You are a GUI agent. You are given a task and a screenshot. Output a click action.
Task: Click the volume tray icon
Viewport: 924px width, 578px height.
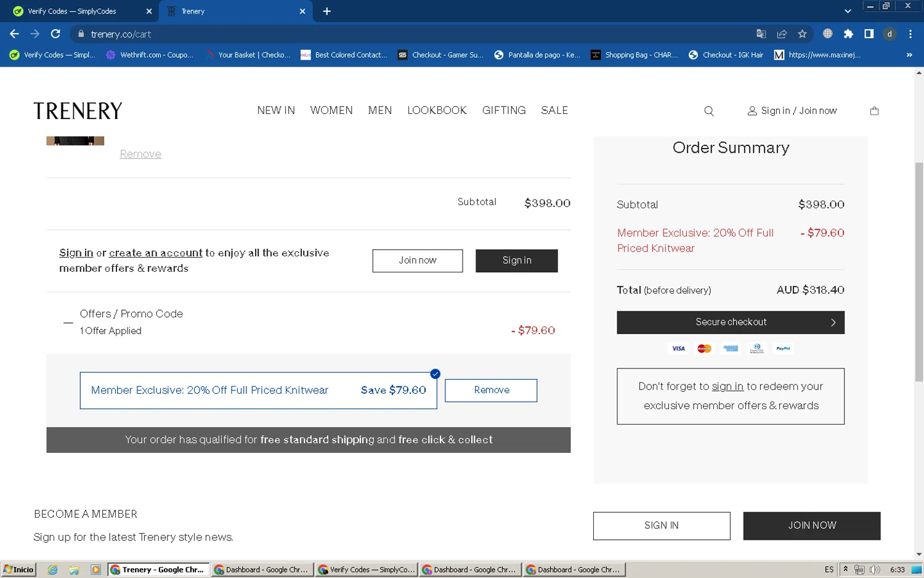click(x=875, y=570)
